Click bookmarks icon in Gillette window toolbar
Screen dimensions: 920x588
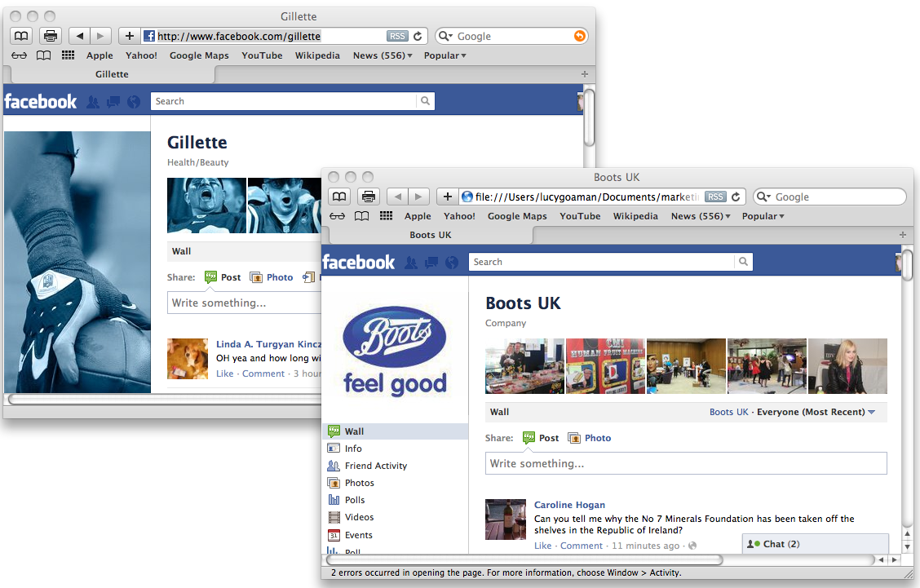coord(21,36)
